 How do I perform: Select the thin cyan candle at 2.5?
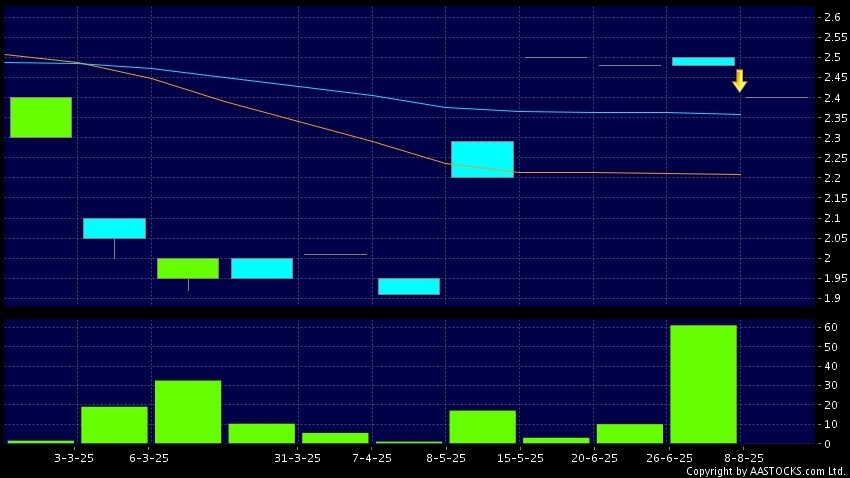(x=703, y=61)
